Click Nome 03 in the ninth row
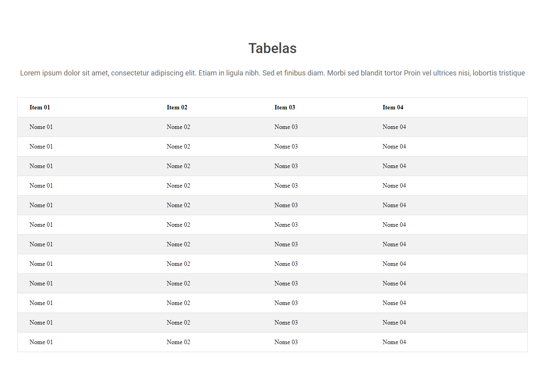The width and height of the screenshot is (545, 392). click(x=286, y=283)
